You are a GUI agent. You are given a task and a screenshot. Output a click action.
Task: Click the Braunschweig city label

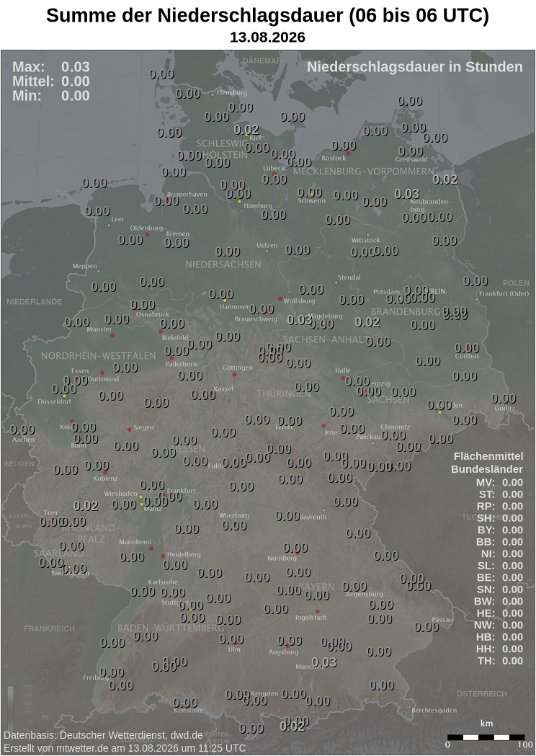(x=256, y=319)
